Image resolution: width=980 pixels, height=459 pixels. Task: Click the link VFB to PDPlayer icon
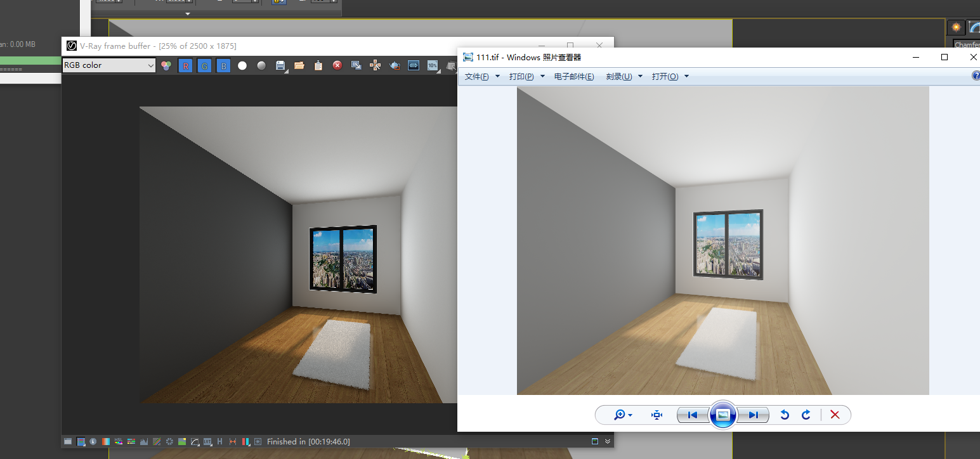[x=414, y=65]
